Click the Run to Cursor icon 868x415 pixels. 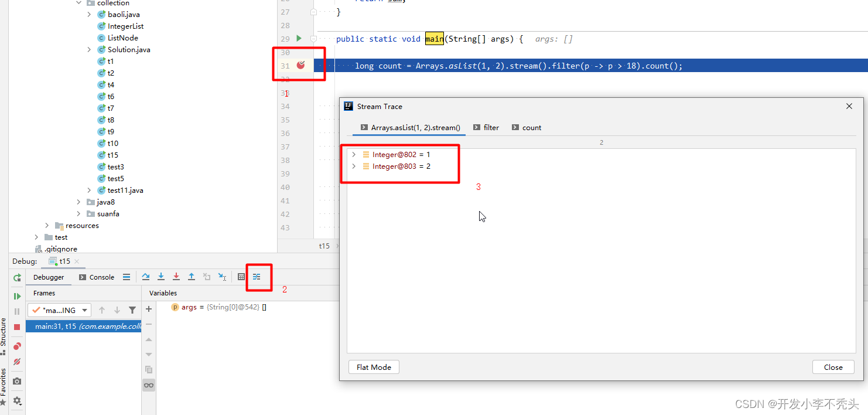click(223, 276)
